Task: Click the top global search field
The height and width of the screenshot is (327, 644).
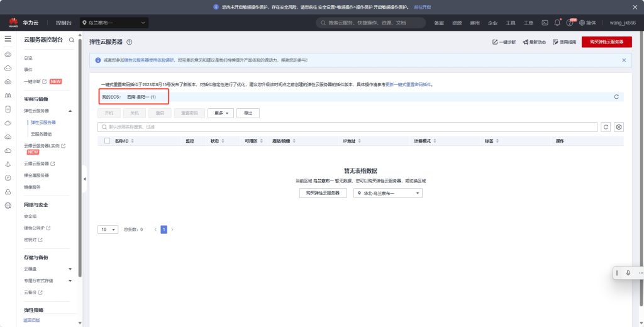Action: pyautogui.click(x=371, y=23)
